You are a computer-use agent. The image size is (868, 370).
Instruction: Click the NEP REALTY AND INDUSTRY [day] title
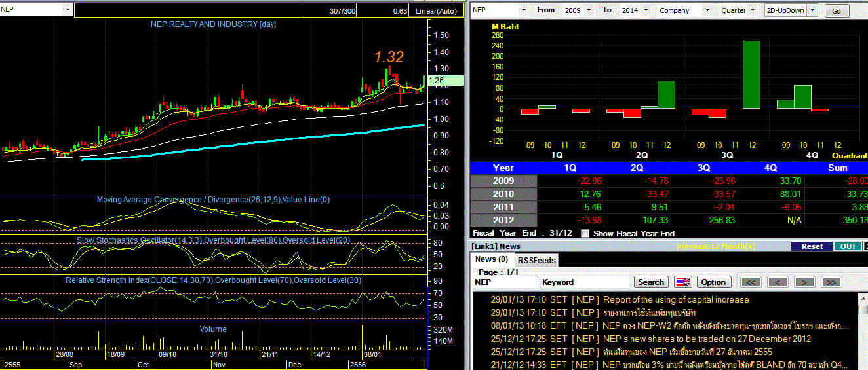(x=214, y=24)
